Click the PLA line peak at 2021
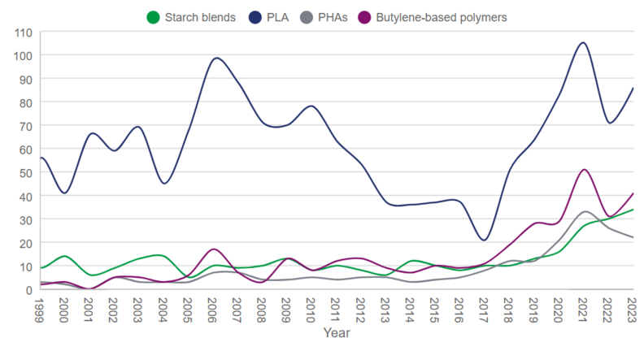 pos(584,43)
